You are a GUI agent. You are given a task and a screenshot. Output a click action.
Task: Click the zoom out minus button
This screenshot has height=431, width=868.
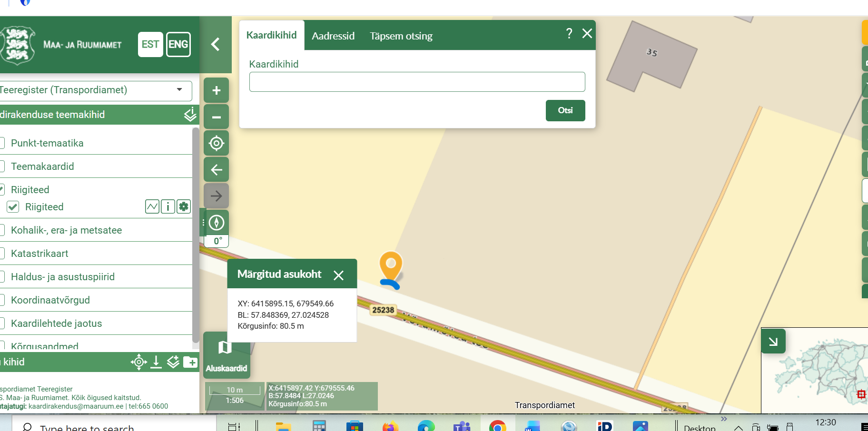(216, 117)
